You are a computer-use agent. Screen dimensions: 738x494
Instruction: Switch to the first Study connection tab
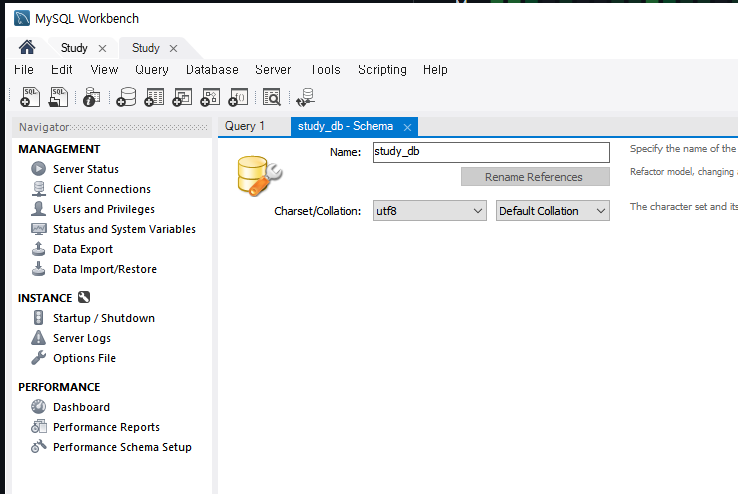click(x=74, y=48)
